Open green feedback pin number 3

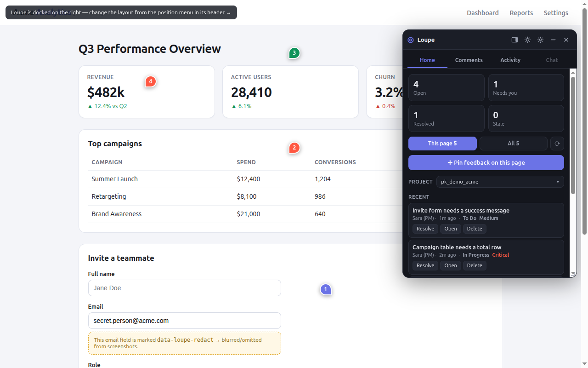[x=294, y=53]
